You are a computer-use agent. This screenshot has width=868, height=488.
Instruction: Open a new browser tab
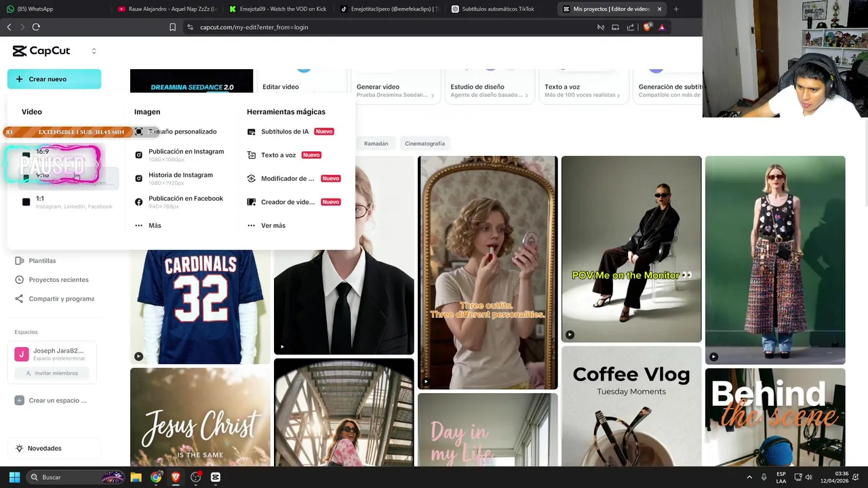pos(676,9)
